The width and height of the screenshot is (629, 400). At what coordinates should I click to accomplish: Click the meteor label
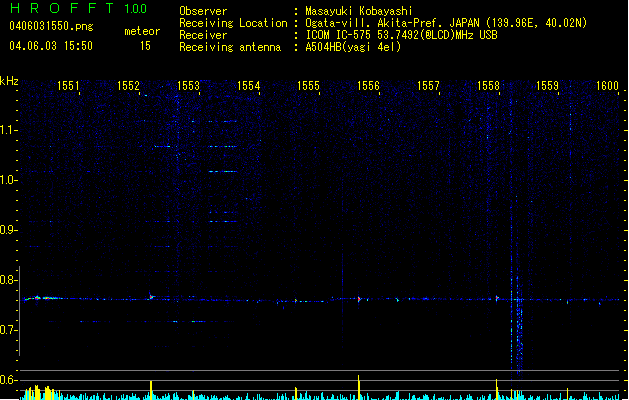[x=142, y=31]
